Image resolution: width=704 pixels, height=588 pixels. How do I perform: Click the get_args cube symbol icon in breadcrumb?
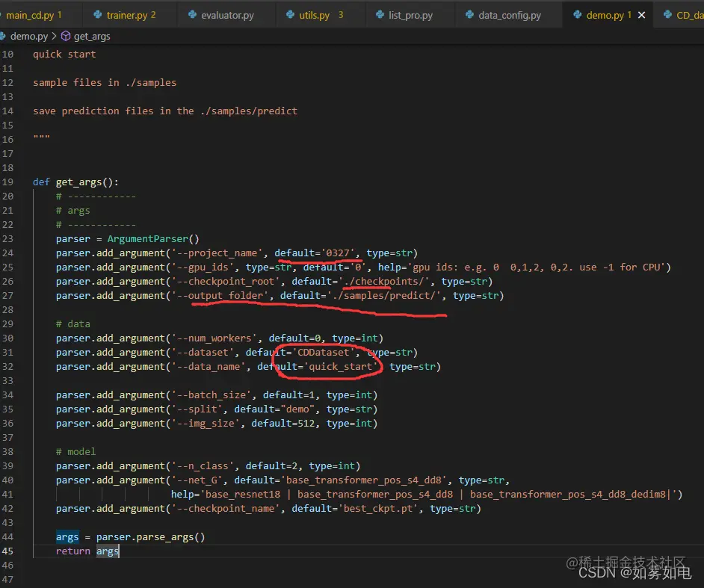tap(66, 36)
